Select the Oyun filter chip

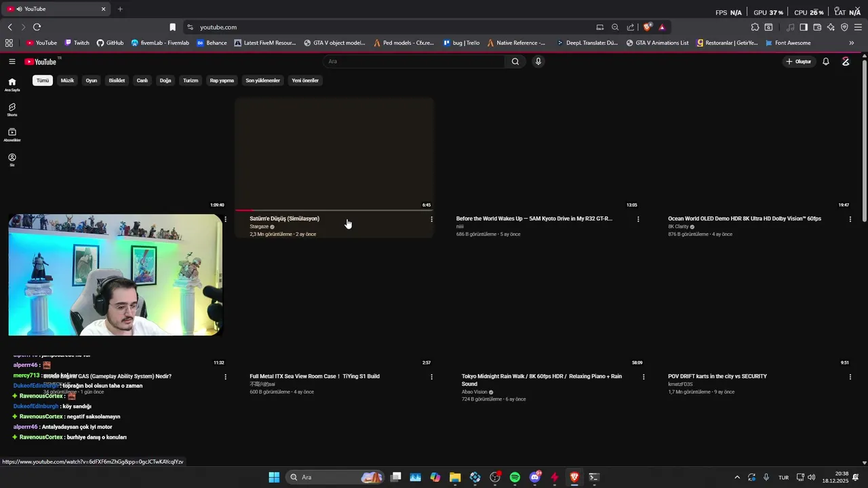[92, 81]
